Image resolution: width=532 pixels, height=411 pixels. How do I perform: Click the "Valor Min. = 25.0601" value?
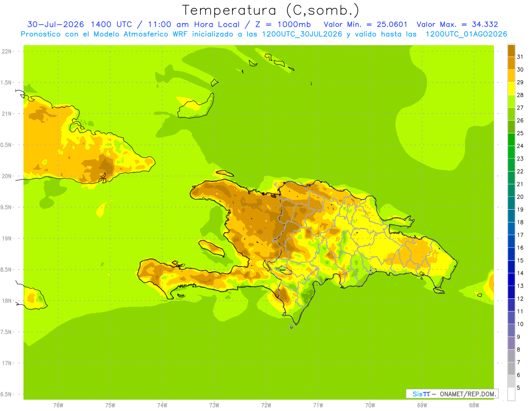coord(366,24)
